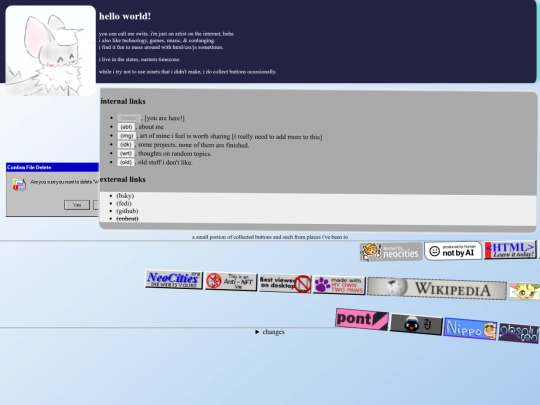Click the white cat avatar drawing

(51, 51)
